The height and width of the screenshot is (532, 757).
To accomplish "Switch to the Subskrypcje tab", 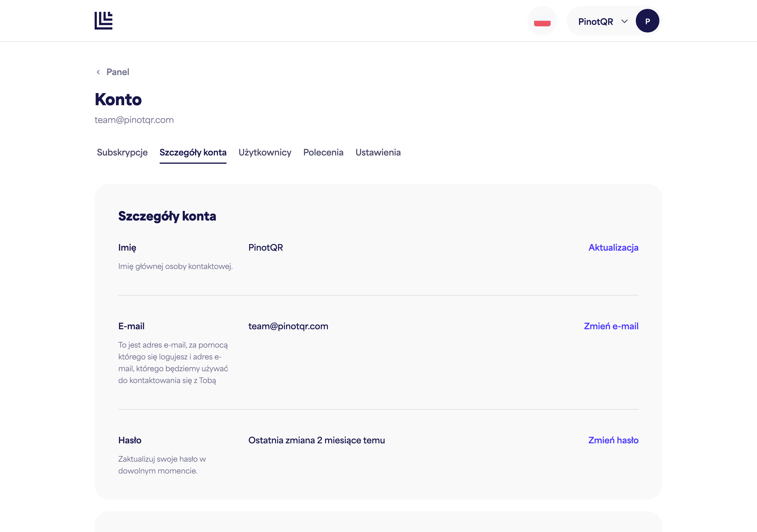I will click(x=122, y=152).
